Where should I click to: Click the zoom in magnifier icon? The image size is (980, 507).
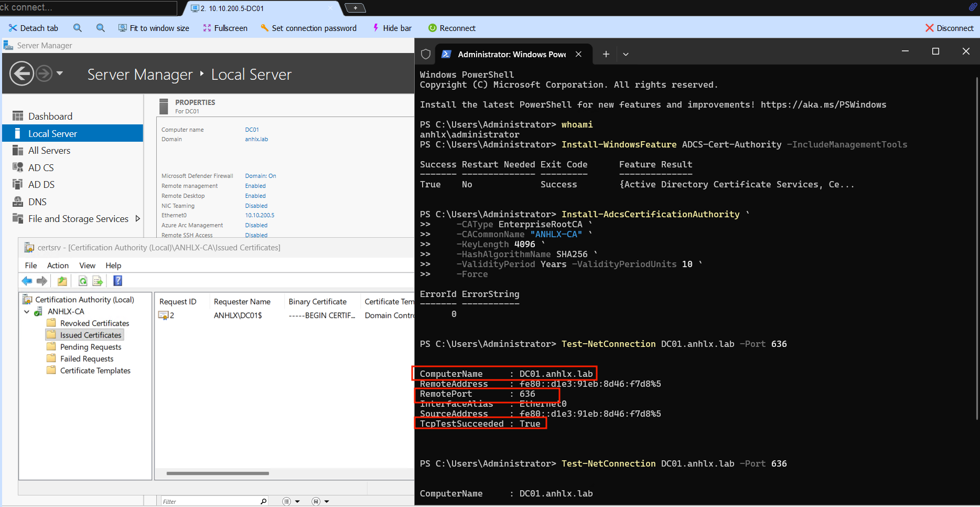point(78,28)
